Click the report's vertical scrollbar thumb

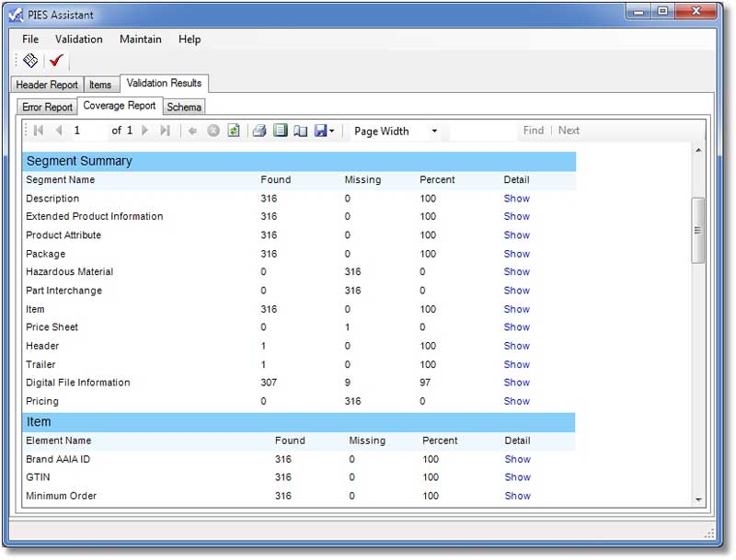[698, 230]
